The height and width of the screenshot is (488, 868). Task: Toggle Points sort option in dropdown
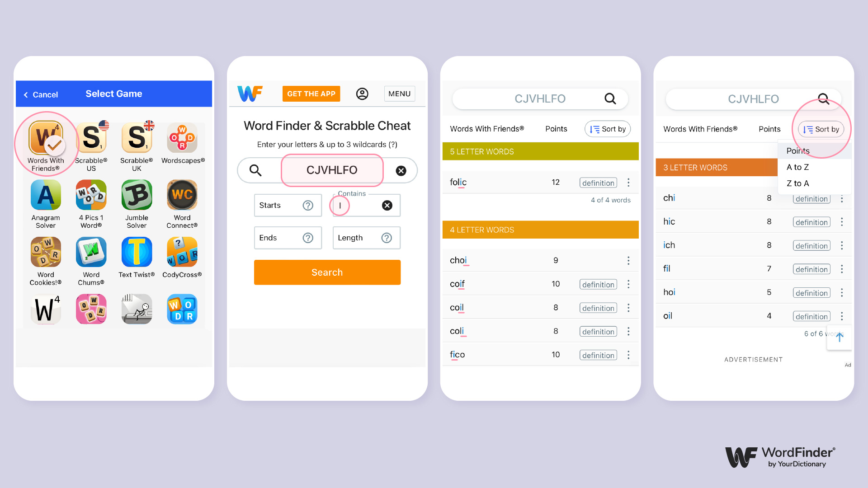(x=798, y=151)
